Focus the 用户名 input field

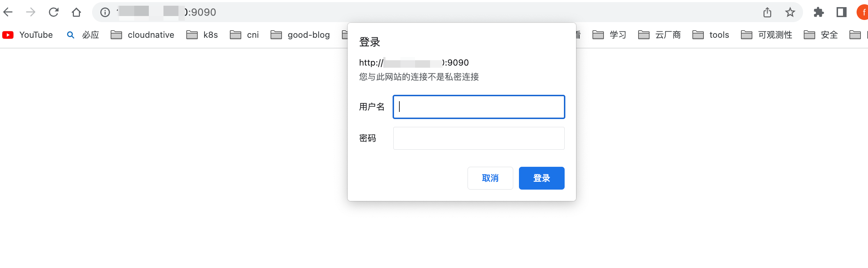[479, 107]
